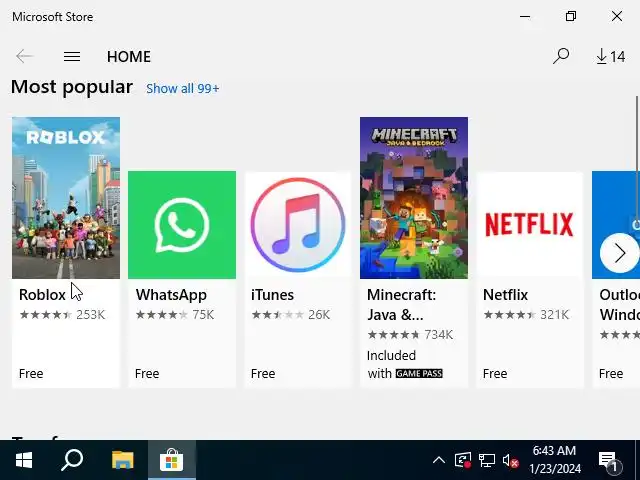Click Show all 99+ link
This screenshot has width=640, height=480.
tap(182, 88)
